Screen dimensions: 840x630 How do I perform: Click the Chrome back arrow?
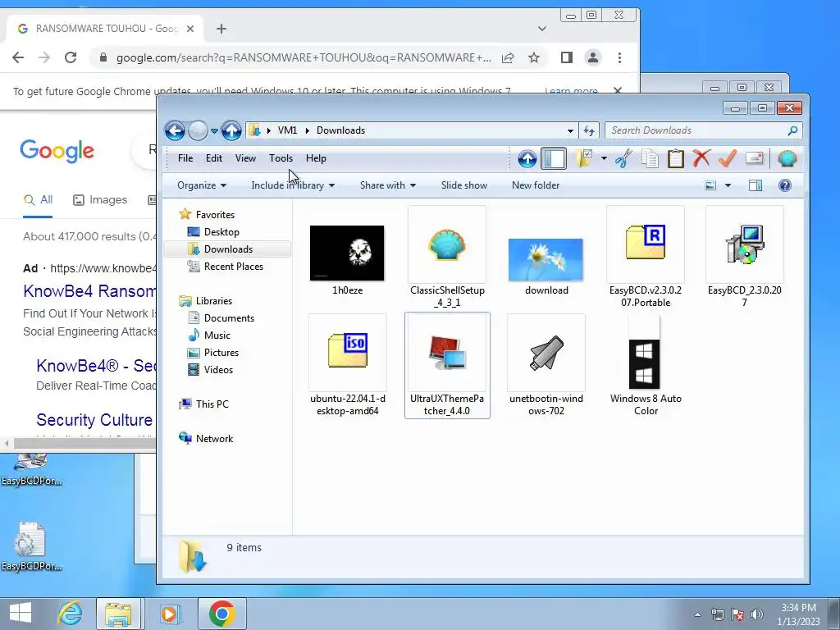pyautogui.click(x=18, y=57)
